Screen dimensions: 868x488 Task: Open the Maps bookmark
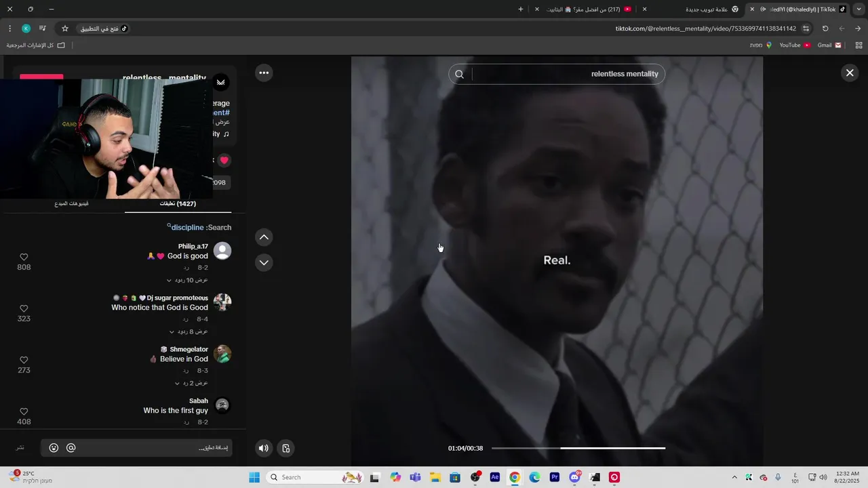[761, 45]
